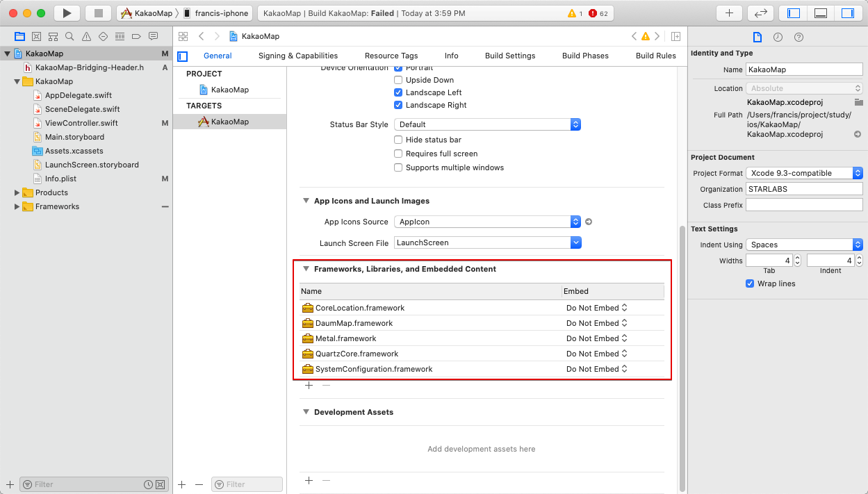This screenshot has width=868, height=494.
Task: Reveal project full path in Finder
Action: point(858,134)
